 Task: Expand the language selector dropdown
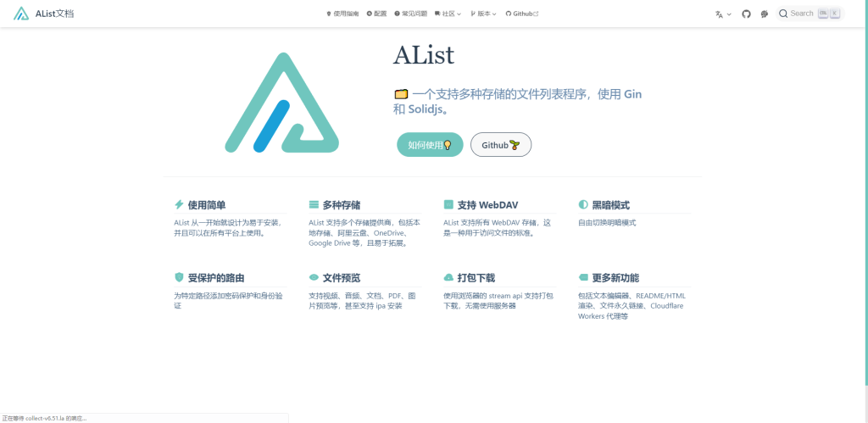(x=723, y=14)
